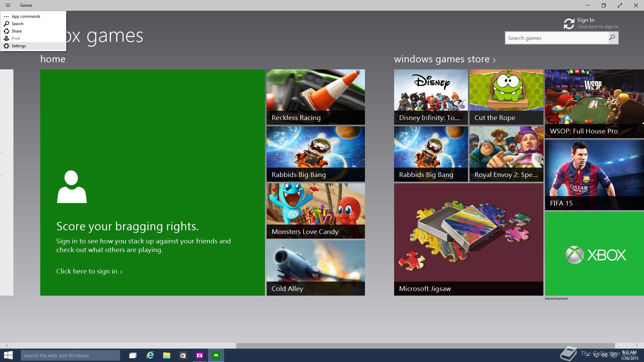Click the horizontal scrollbar thumb
Screen dimensions: 644x362
425,346
